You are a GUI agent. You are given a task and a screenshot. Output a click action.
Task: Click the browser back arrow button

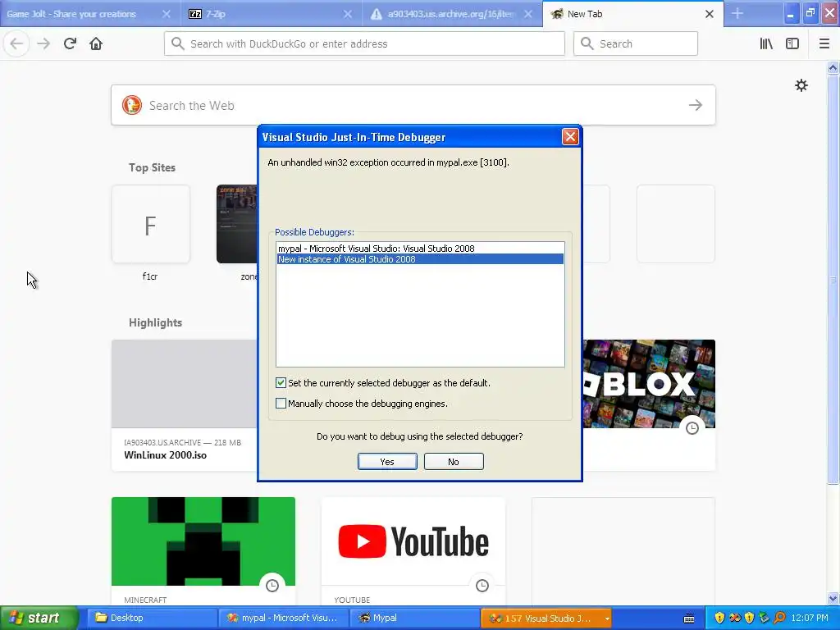pyautogui.click(x=16, y=43)
